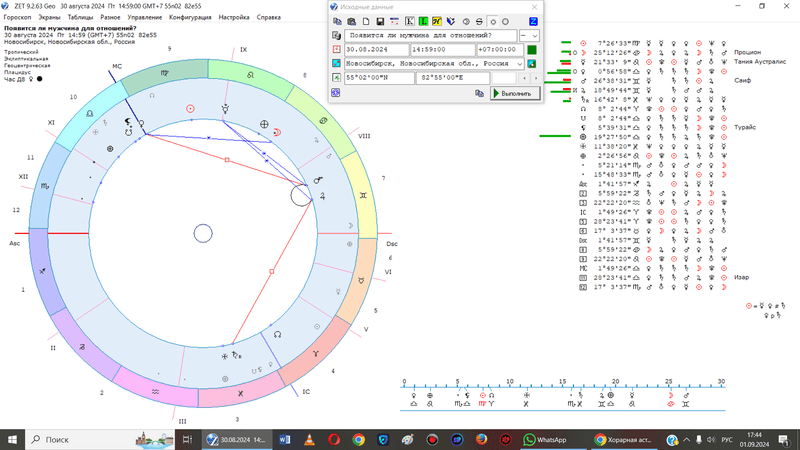Click the green color square beside timezone
Screen dimensions: 800x450
(x=533, y=49)
